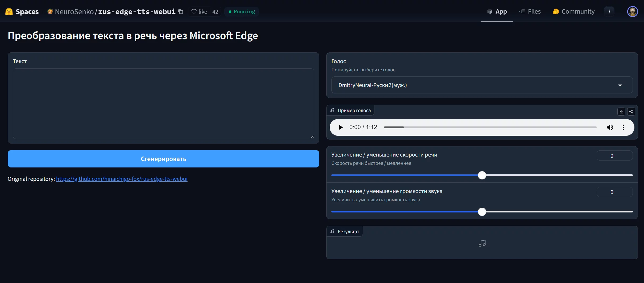The image size is (644, 283).
Task: Open Hugging Face Spaces home logo
Action: click(22, 11)
